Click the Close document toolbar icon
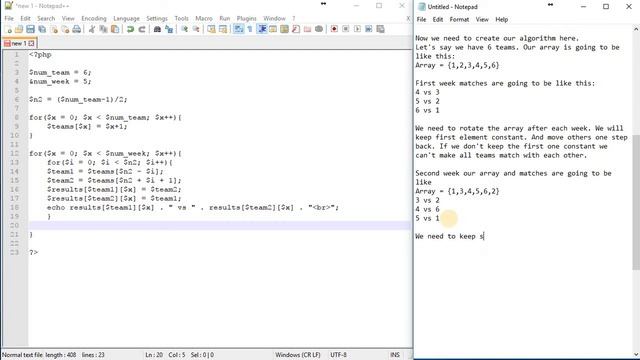640x360 pixels. [x=53, y=29]
